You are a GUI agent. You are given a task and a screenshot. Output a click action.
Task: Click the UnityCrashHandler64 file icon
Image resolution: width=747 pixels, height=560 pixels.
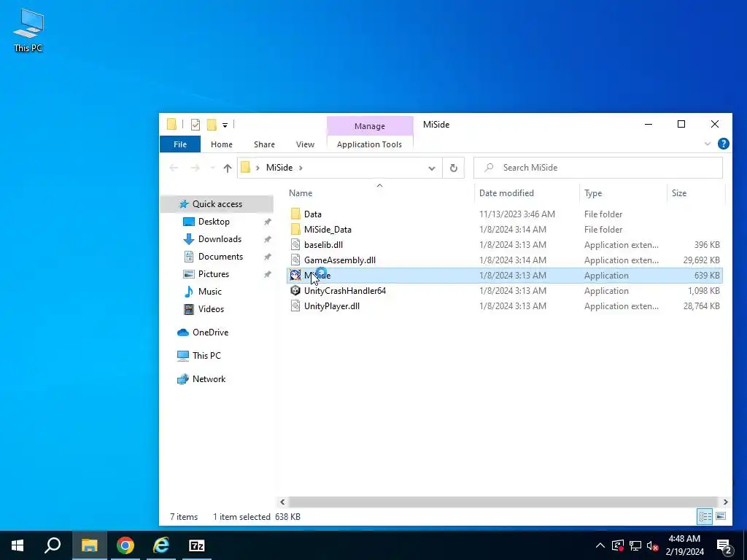[x=295, y=290]
